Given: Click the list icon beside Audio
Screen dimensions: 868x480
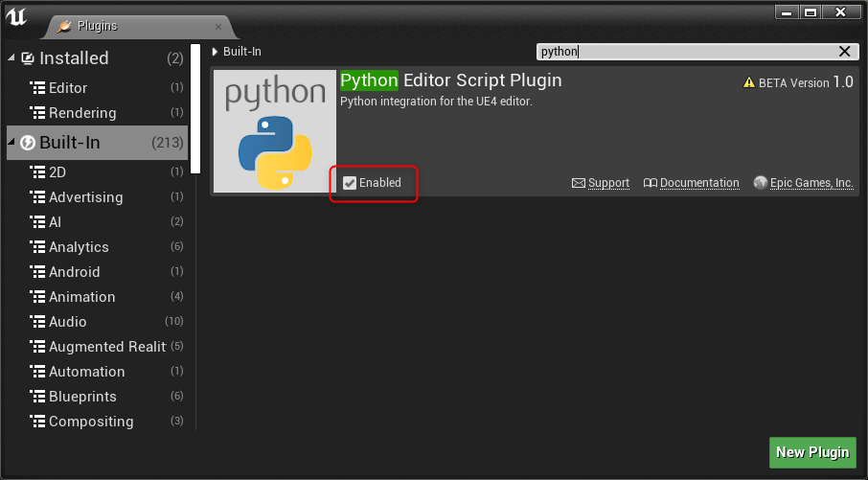Looking at the screenshot, I should [37, 322].
